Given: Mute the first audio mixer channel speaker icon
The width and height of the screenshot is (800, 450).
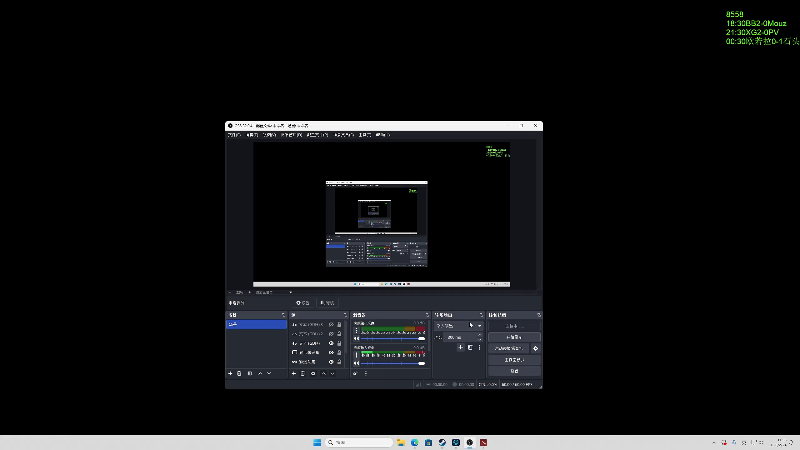Looking at the screenshot, I should 357,338.
